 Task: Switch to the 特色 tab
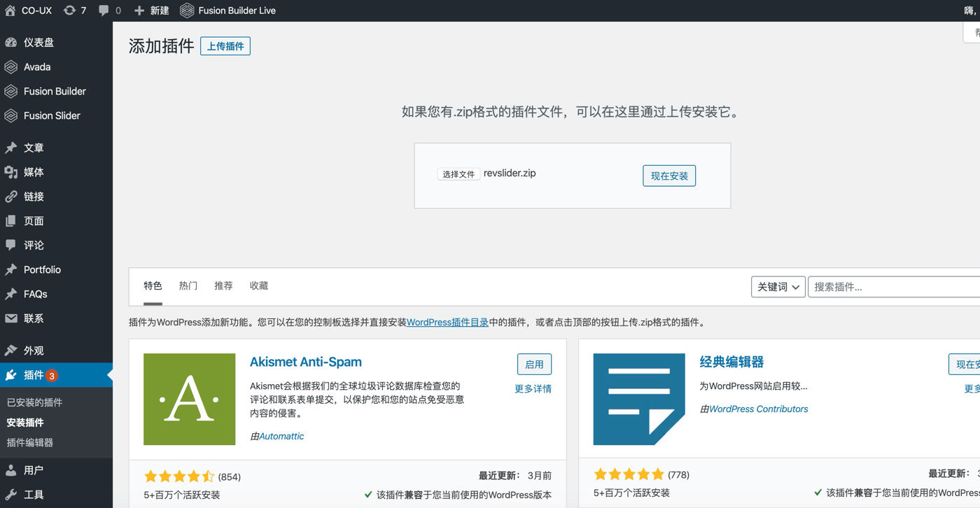coord(153,285)
